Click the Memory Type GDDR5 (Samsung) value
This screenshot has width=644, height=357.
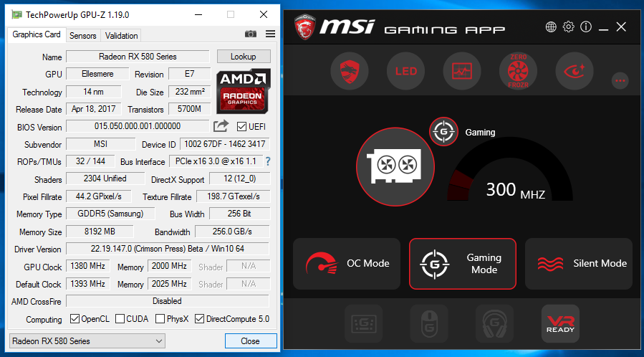point(110,214)
